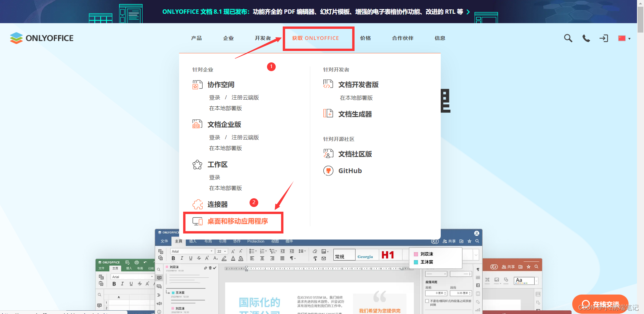This screenshot has width=644, height=314.
Task: Open the 产品 menu
Action: [197, 38]
